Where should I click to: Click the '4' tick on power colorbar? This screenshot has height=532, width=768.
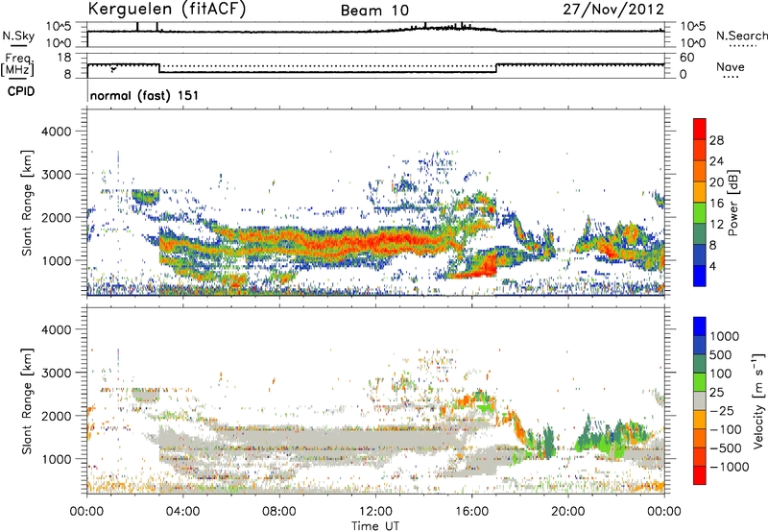click(712, 266)
